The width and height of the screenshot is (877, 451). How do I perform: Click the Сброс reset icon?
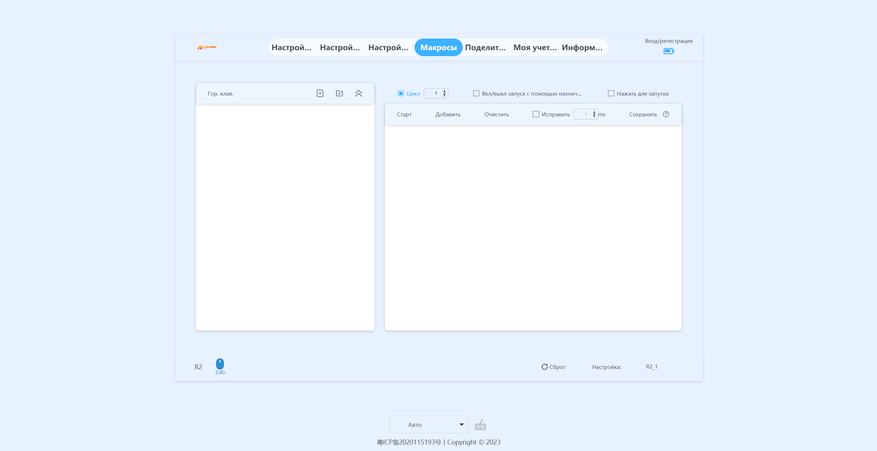(x=544, y=367)
